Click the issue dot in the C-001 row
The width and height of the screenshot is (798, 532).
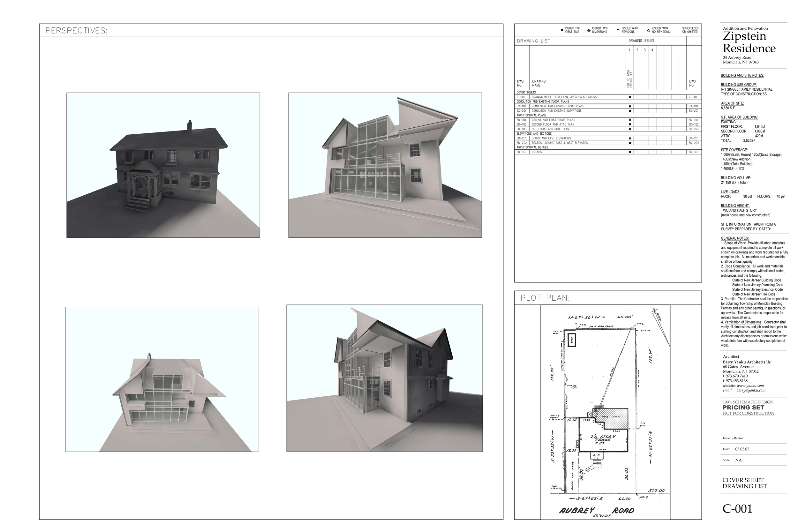630,97
